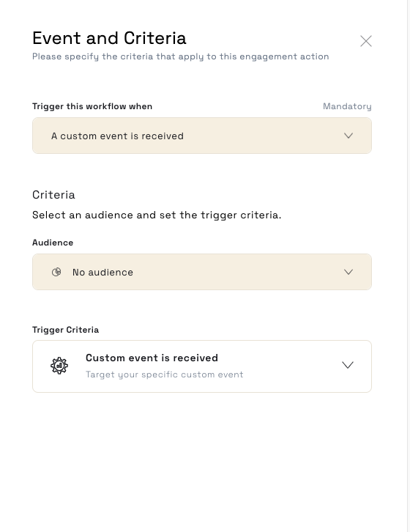Click 'Select an audience' instruction text
410x532 pixels.
point(157,215)
